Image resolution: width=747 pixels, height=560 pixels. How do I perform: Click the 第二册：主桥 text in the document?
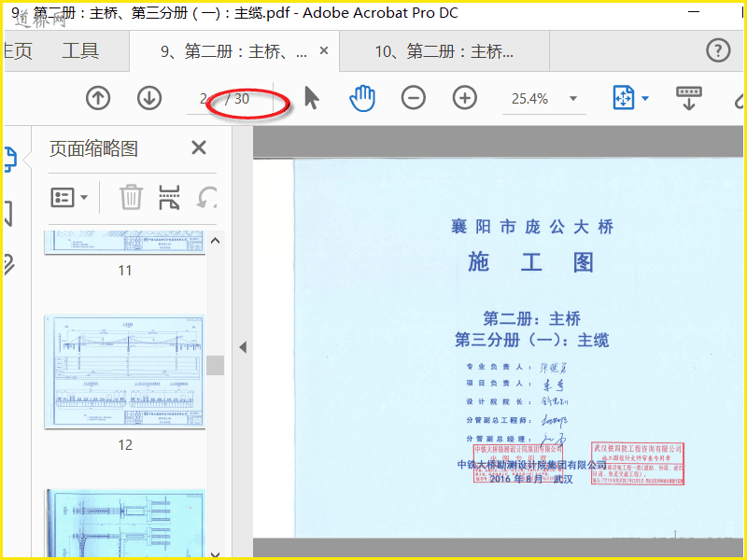click(532, 318)
